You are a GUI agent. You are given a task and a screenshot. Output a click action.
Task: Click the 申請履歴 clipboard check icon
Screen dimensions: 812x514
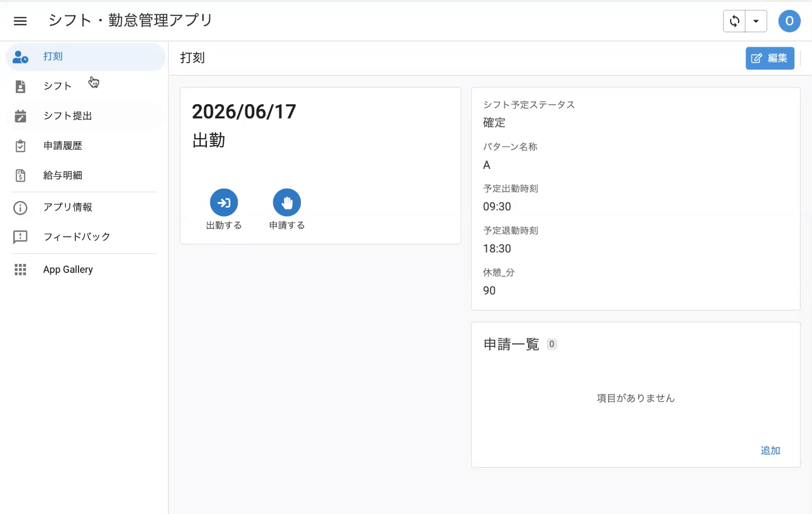click(20, 146)
